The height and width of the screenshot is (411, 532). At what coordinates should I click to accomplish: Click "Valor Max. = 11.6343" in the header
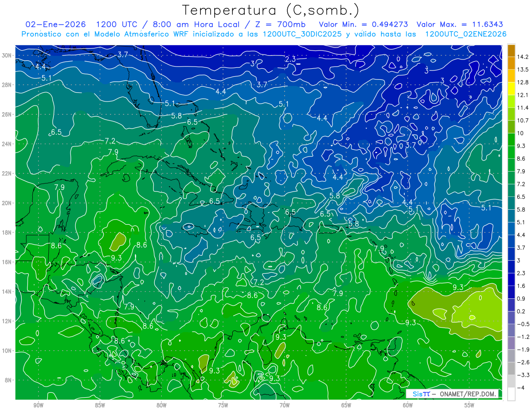pos(460,24)
